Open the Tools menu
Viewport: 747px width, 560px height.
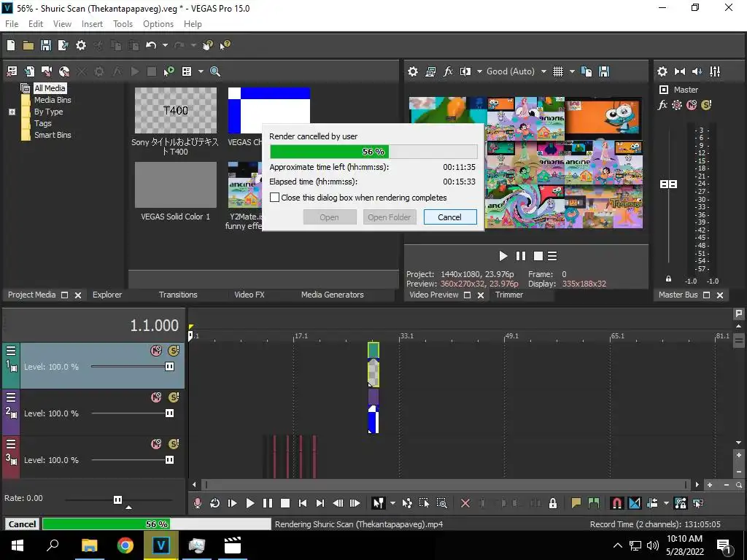(123, 24)
